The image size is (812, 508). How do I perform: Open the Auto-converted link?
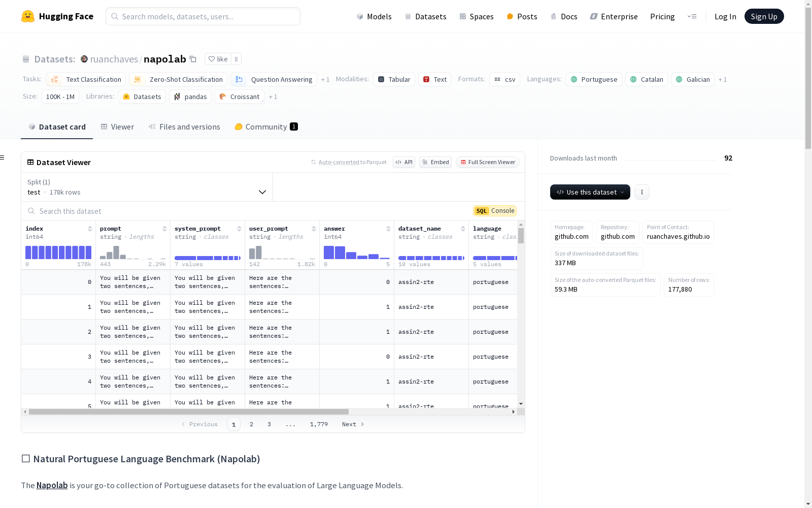[339, 162]
